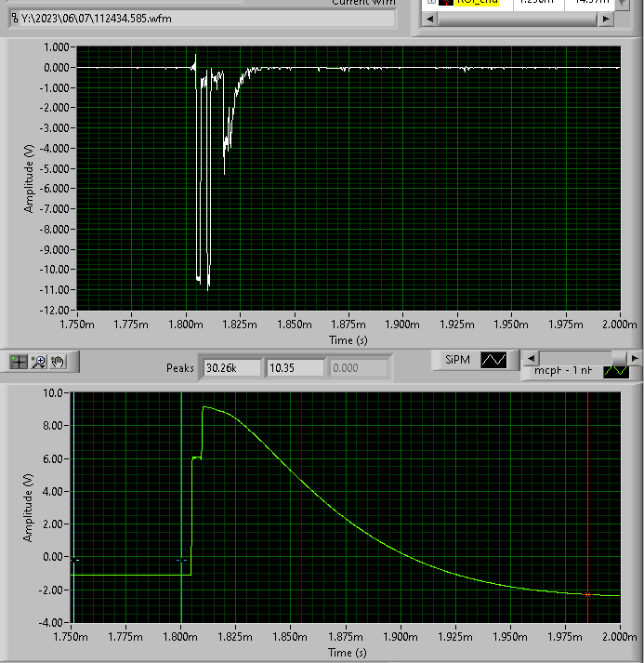Click upper graph Time (s) axis label

pos(348,340)
